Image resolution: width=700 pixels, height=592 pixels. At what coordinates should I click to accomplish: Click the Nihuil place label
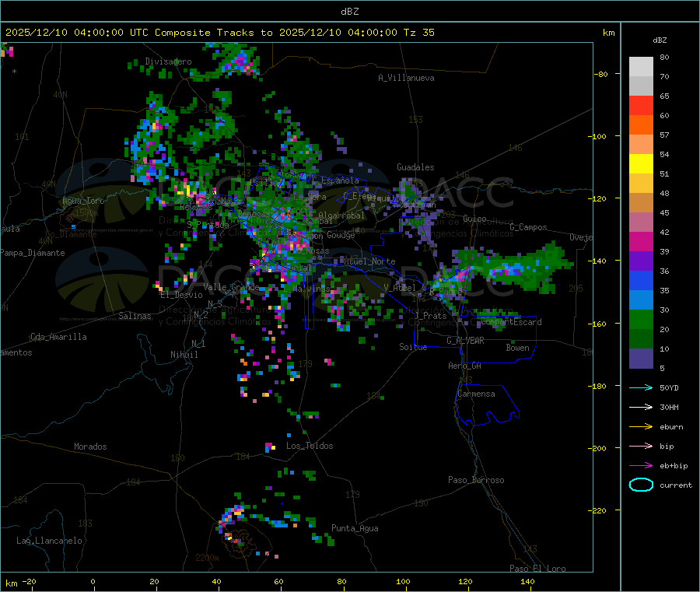click(x=184, y=355)
